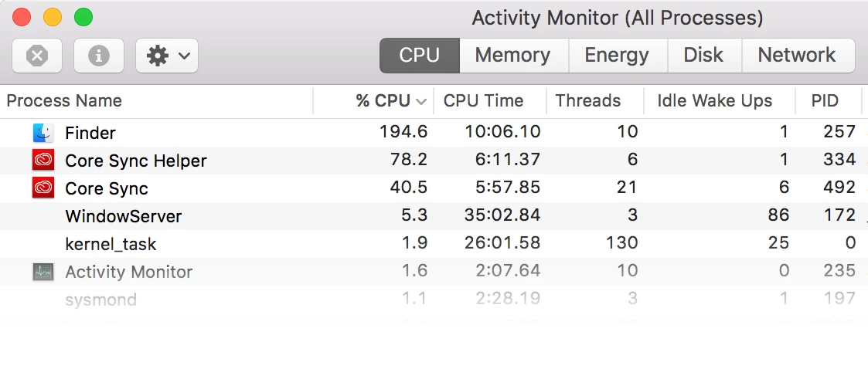Sort by CPU Time column header
The height and width of the screenshot is (369, 868).
tap(483, 101)
